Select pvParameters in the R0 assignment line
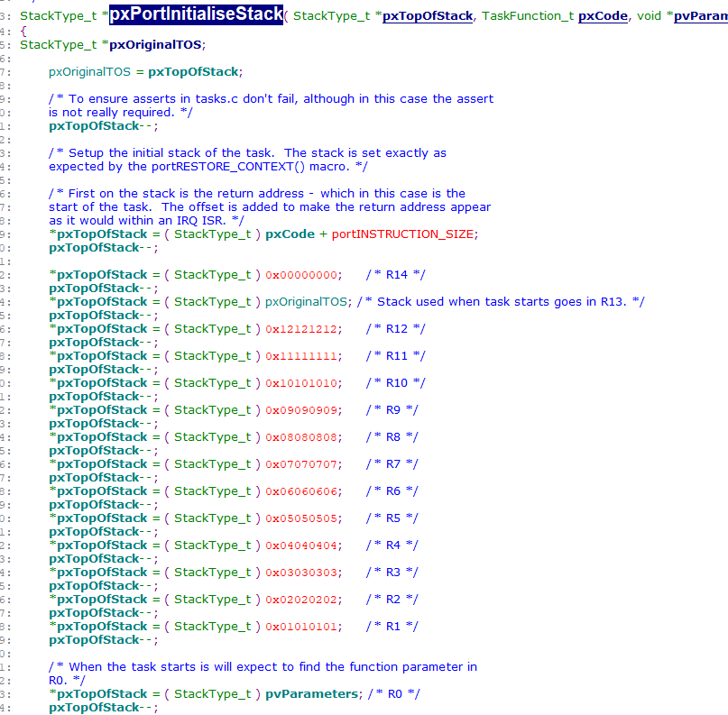The image size is (728, 715). click(311, 694)
